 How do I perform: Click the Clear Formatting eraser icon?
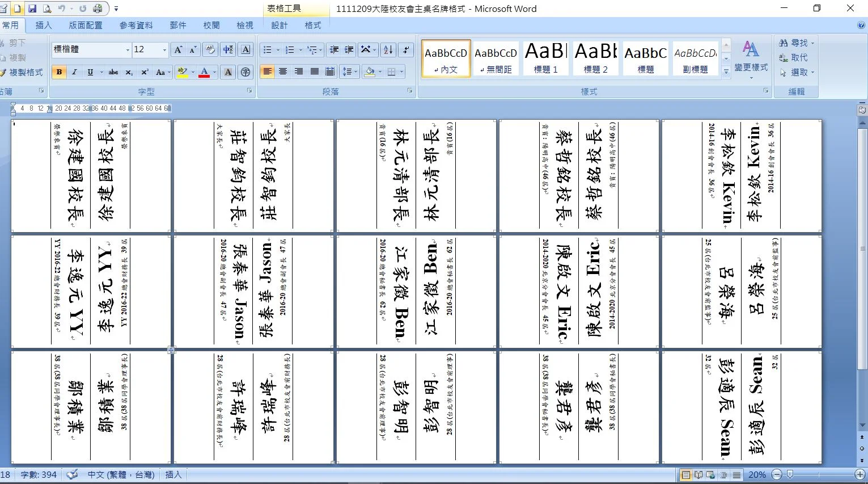click(x=210, y=50)
